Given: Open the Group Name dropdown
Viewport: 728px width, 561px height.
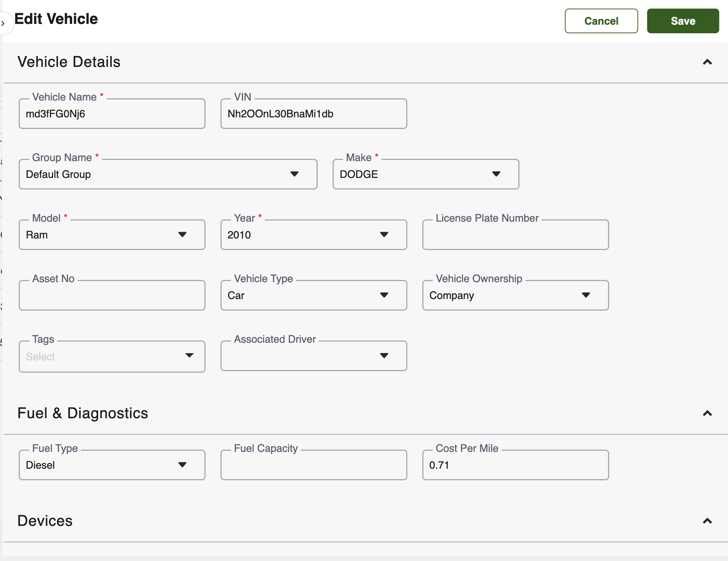Looking at the screenshot, I should click(x=168, y=174).
